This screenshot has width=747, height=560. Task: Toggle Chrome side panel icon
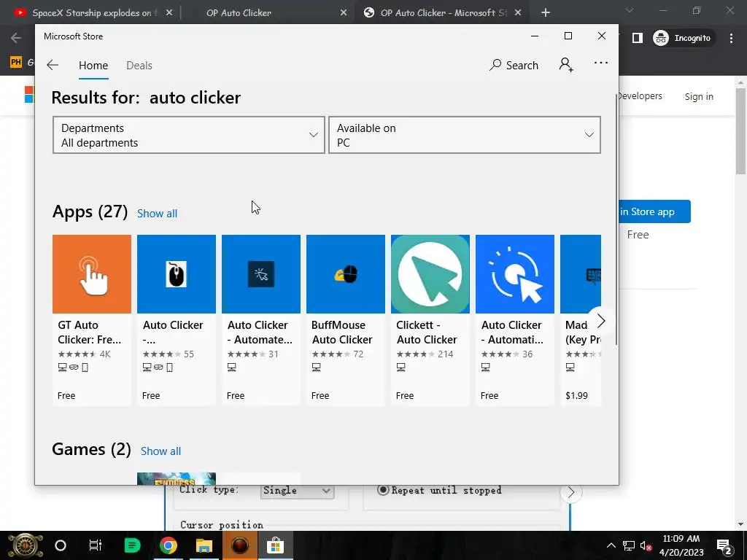point(638,38)
